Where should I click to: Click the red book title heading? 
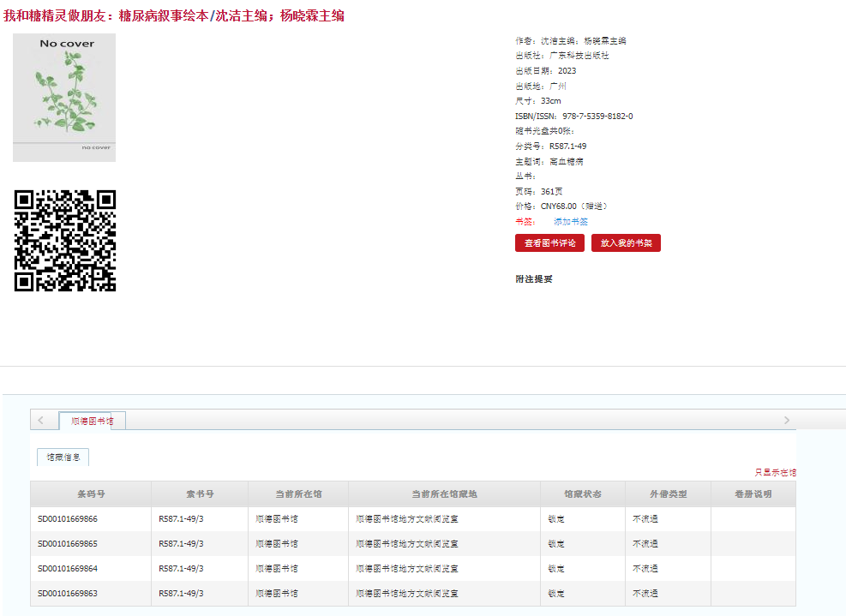coord(174,15)
